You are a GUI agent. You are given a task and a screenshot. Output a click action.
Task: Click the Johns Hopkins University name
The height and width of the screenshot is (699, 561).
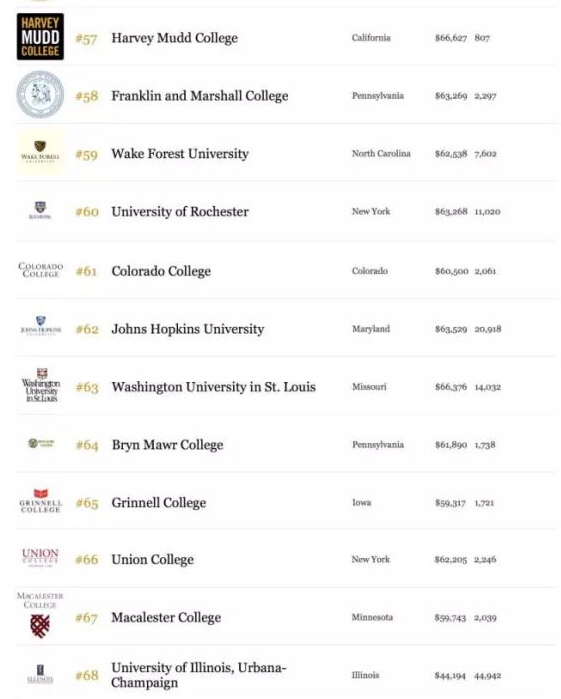point(188,329)
